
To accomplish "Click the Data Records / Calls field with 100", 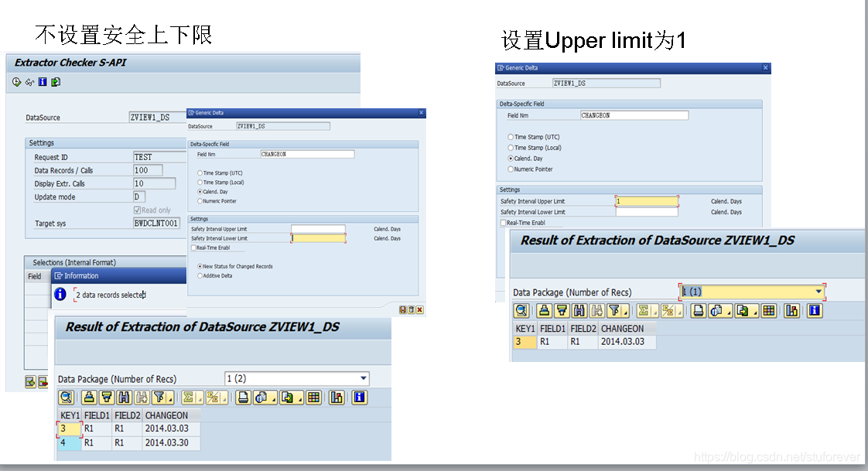I will pyautogui.click(x=148, y=170).
